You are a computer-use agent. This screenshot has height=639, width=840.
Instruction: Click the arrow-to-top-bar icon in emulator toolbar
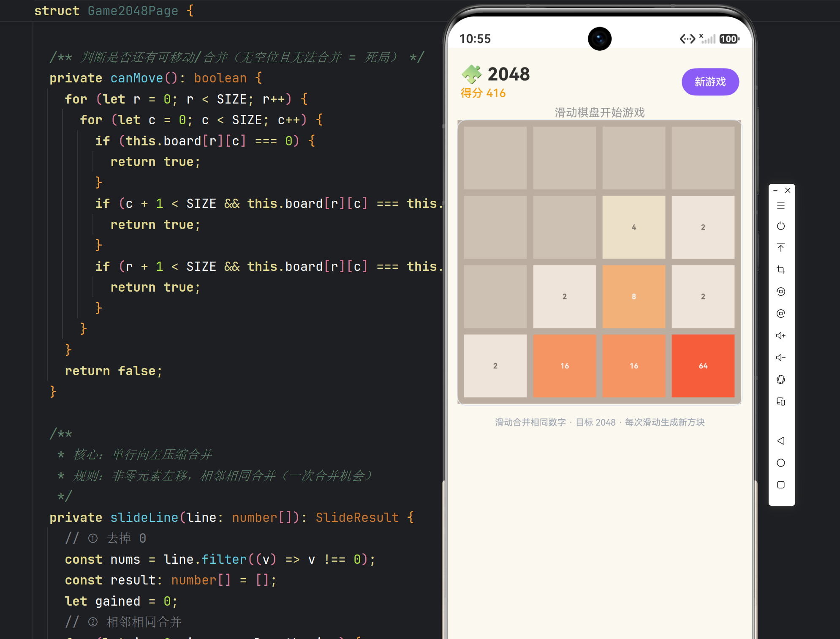pyautogui.click(x=781, y=248)
